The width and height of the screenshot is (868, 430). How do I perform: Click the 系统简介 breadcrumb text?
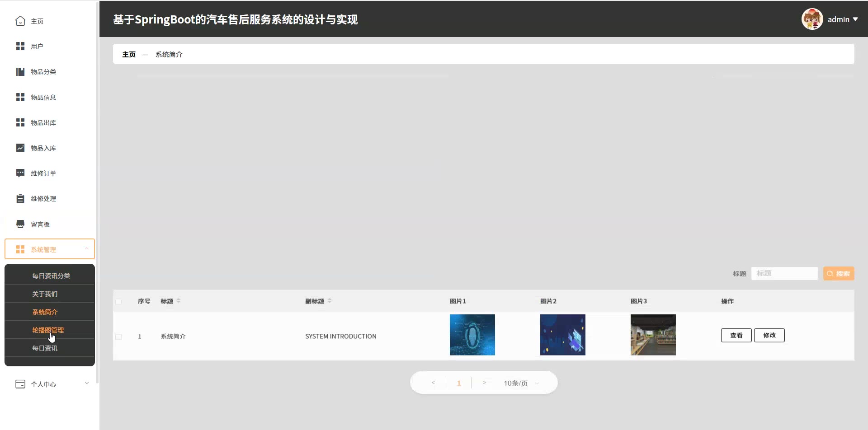pyautogui.click(x=169, y=54)
